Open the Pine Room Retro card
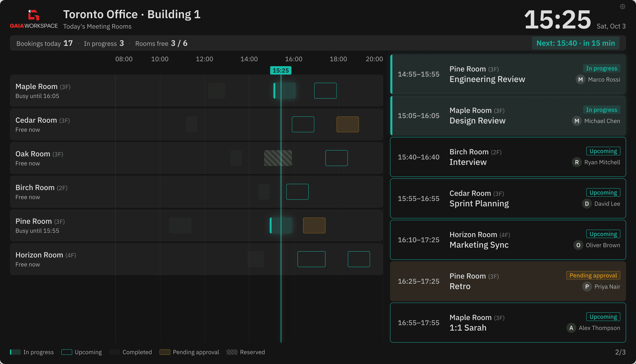The image size is (636, 364). tap(508, 281)
